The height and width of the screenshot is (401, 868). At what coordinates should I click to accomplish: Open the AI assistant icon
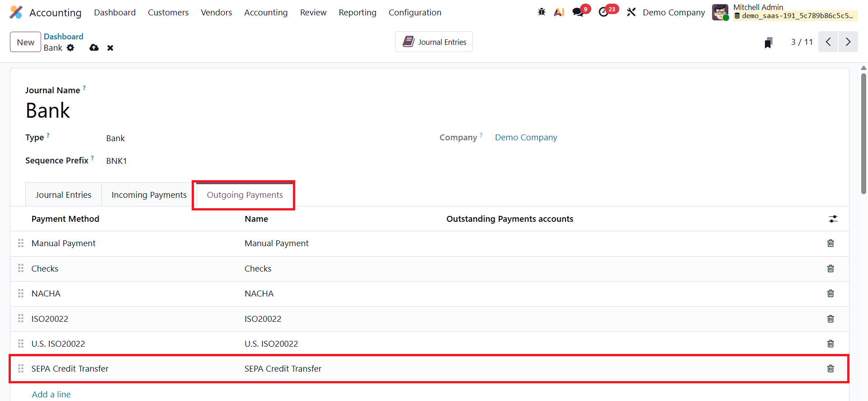(559, 12)
